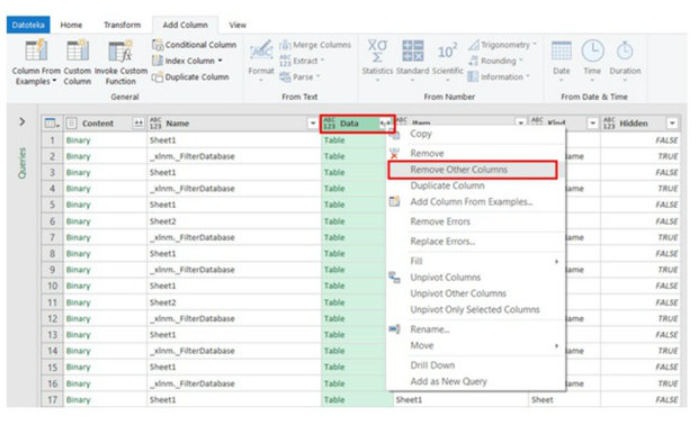Switch to the View tab

click(x=238, y=25)
